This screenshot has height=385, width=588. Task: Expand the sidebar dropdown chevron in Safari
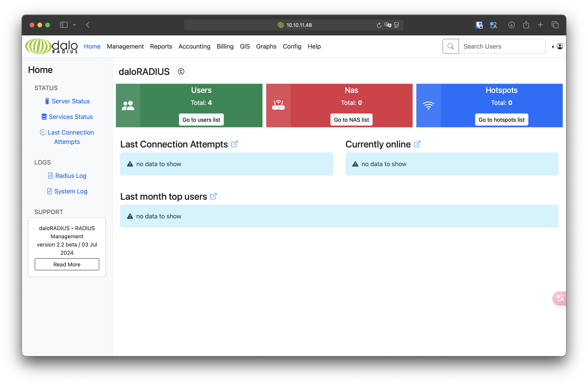pyautogui.click(x=74, y=25)
